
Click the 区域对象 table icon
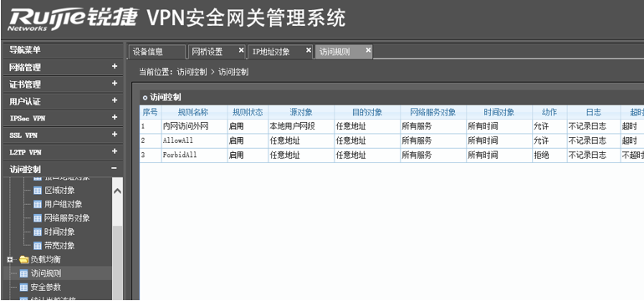38,191
